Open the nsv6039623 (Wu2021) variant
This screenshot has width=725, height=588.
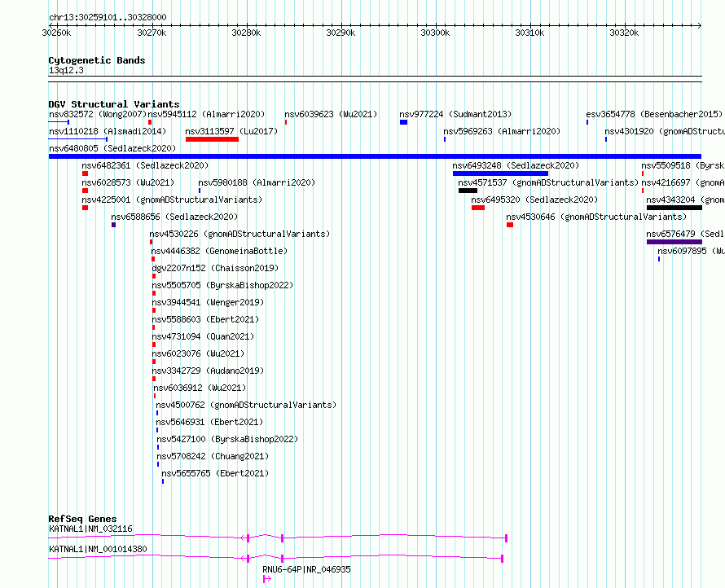tap(331, 114)
